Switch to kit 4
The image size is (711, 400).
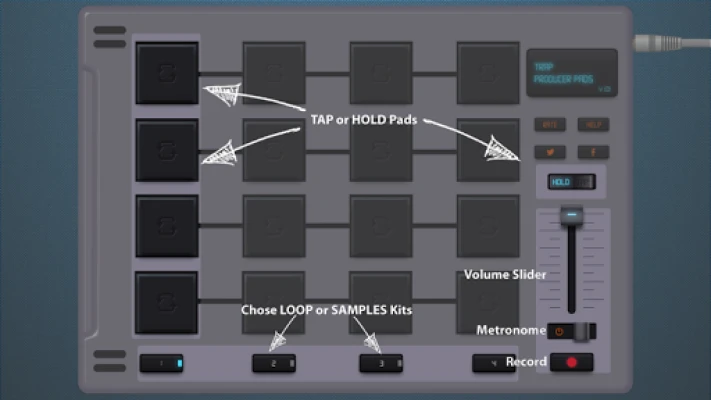[494, 363]
